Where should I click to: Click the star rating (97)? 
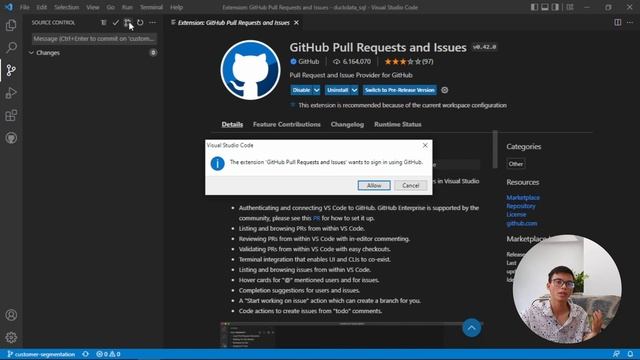coord(409,62)
